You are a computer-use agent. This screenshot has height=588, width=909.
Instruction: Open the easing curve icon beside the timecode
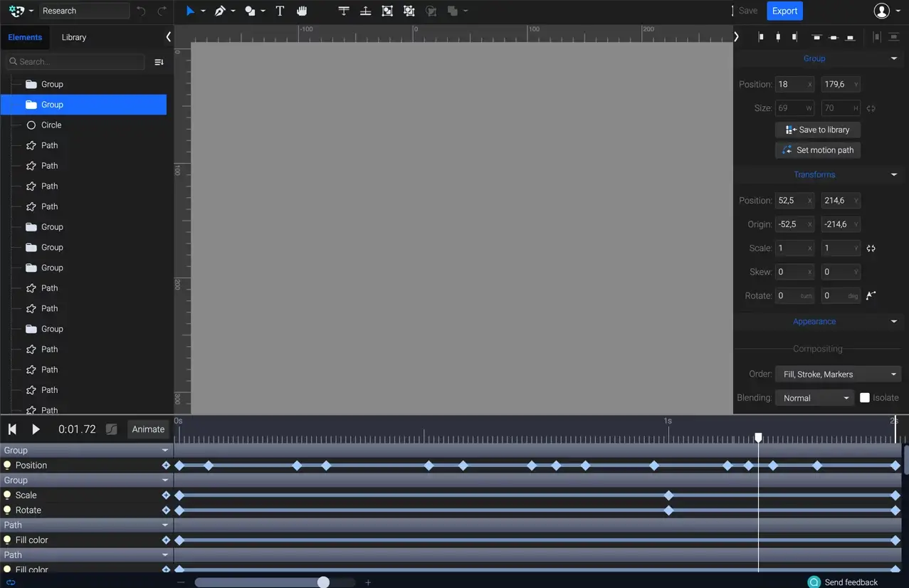111,429
